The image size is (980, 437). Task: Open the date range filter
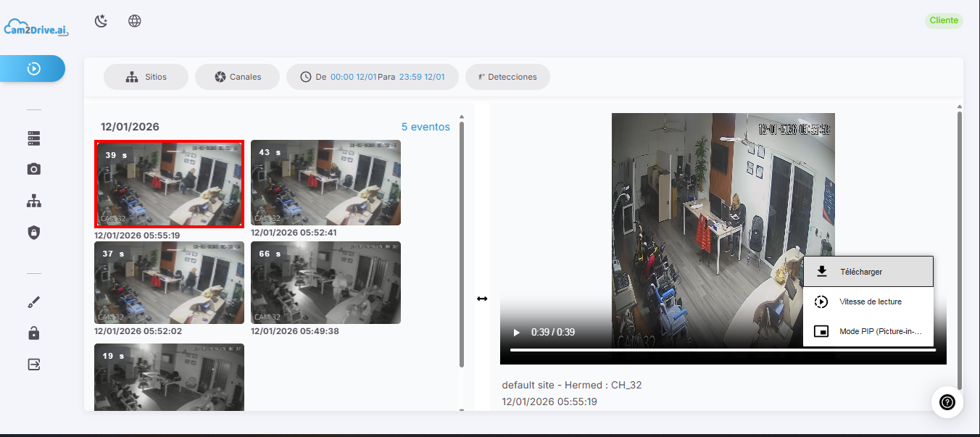(x=373, y=77)
